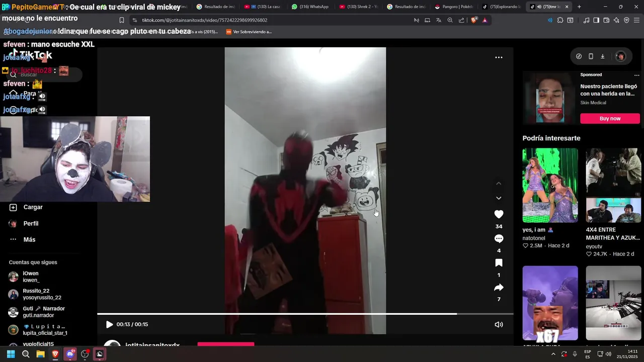This screenshot has height=362, width=644.
Task: Open eyoutv profile link
Action: click(x=594, y=246)
